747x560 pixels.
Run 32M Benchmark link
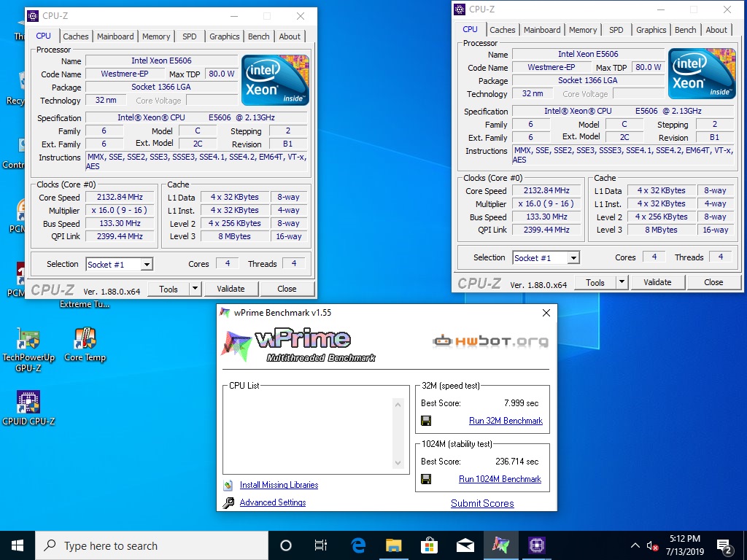506,421
